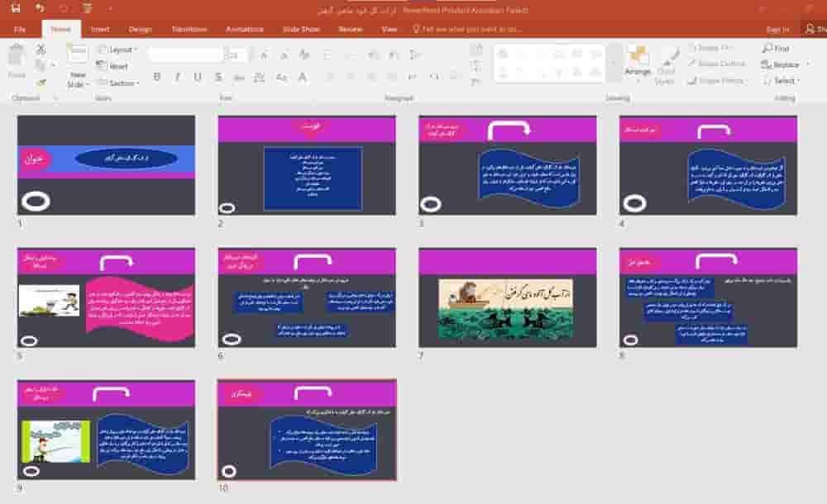827x504 pixels.
Task: Open the Animations tab
Action: point(245,29)
